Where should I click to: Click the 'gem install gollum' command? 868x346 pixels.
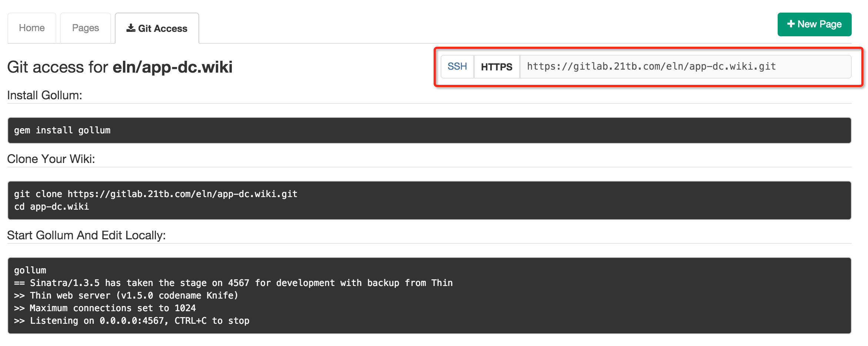[62, 130]
